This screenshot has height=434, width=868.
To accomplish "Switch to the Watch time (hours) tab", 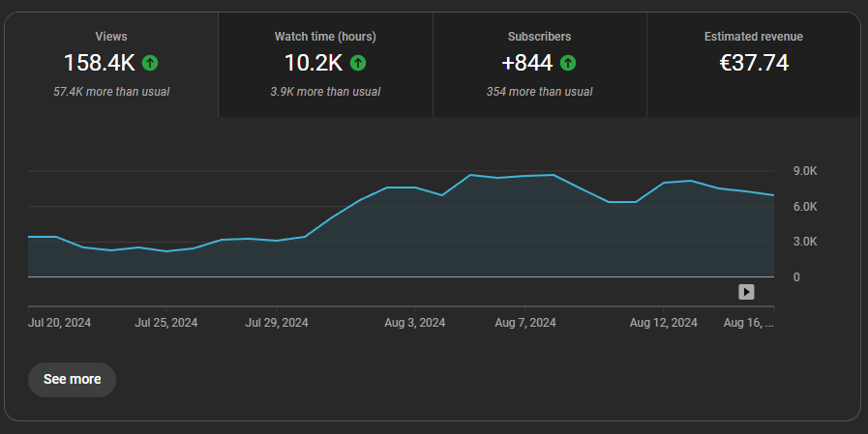I will coord(325,65).
